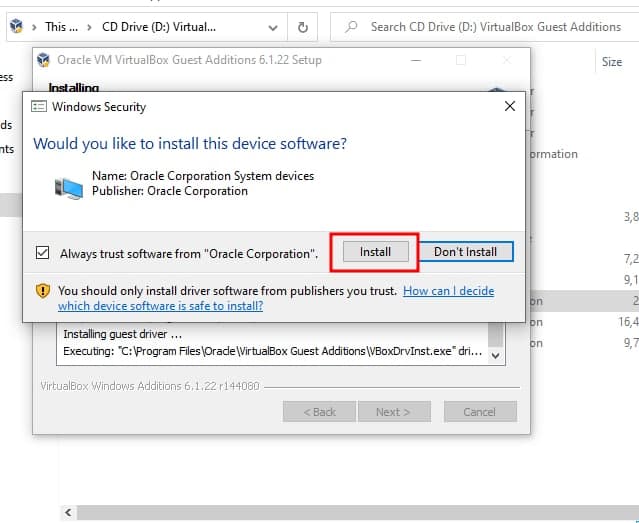Expand the address bar history dropdown
Screen dimensions: 639x523
tap(273, 28)
